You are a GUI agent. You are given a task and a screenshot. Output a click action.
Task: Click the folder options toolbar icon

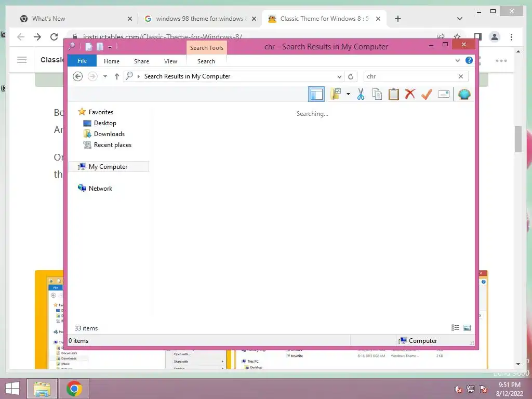pos(336,94)
